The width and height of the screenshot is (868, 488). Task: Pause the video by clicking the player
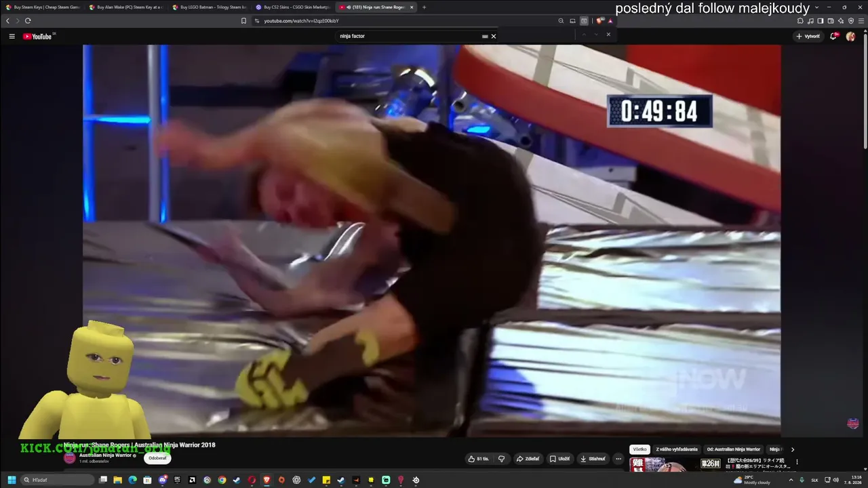[x=431, y=241]
